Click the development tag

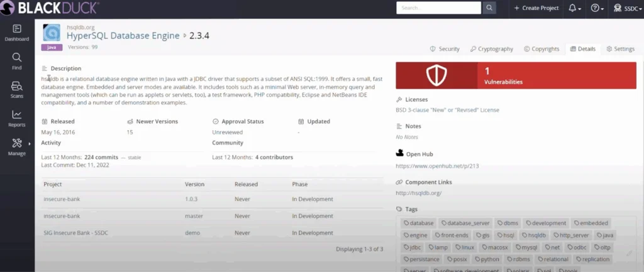tap(545, 223)
